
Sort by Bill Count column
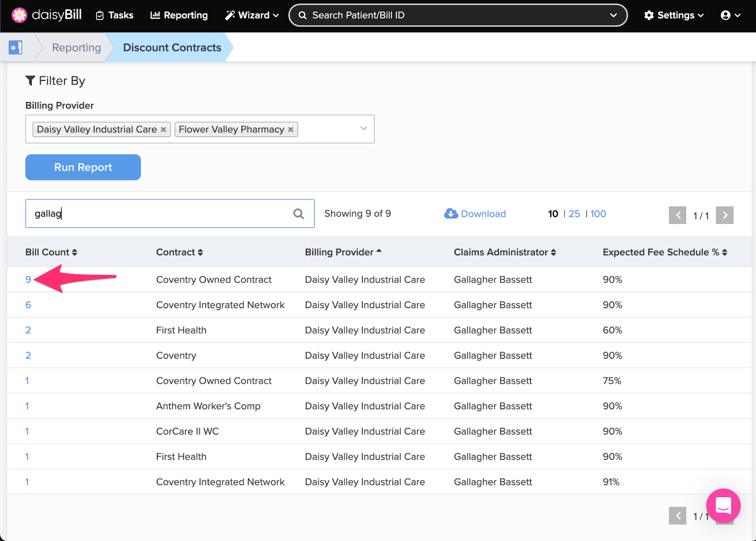[51, 252]
